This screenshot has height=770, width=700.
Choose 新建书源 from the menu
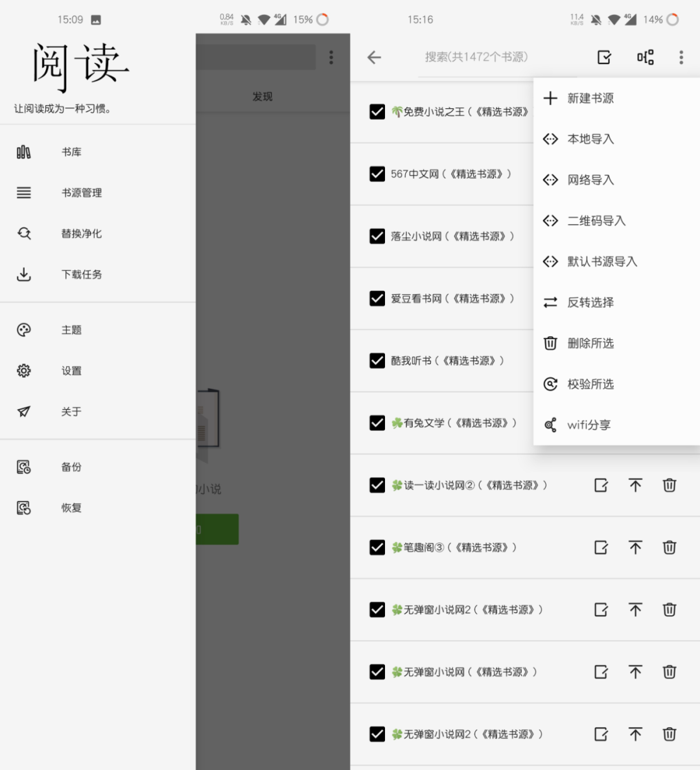(616, 99)
